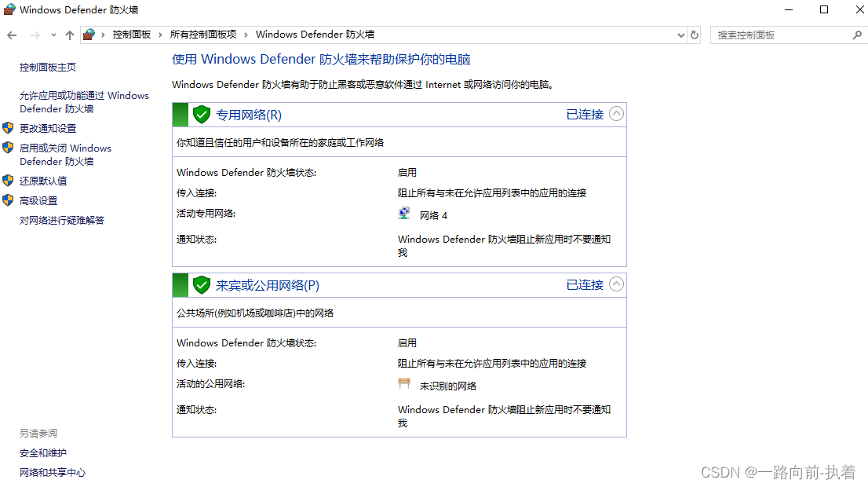Click green shield icon for 来宾或公用网络
868x487 pixels.
tap(202, 285)
